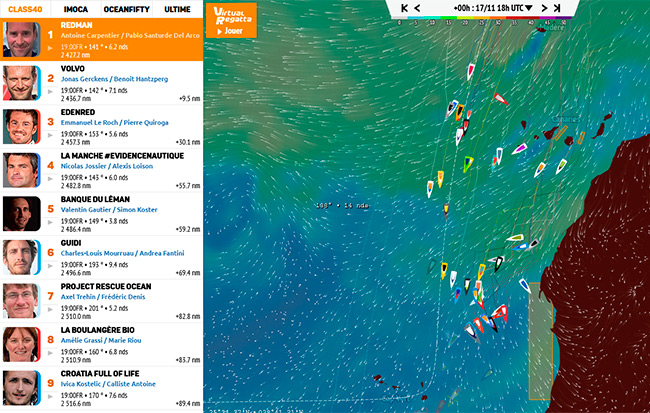Expand REDMAN row play arrow
650x413 pixels.
coord(50,48)
